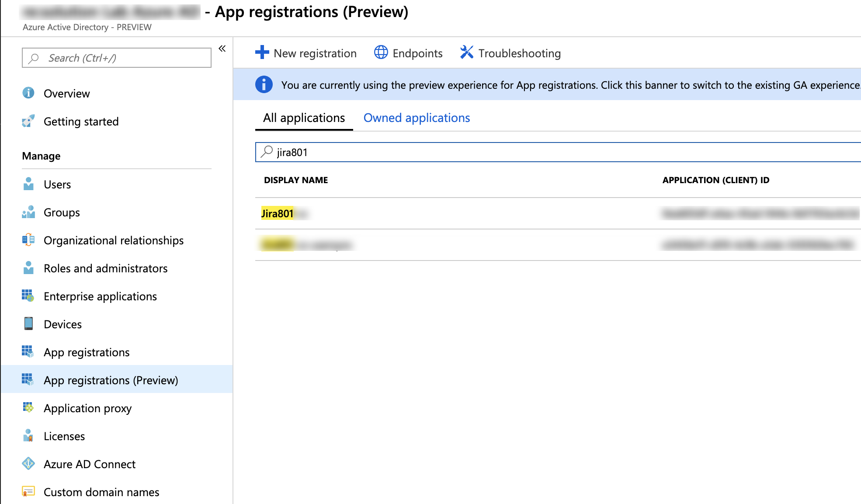Click the Groups icon in the sidebar
This screenshot has height=504, width=861.
[x=28, y=212]
